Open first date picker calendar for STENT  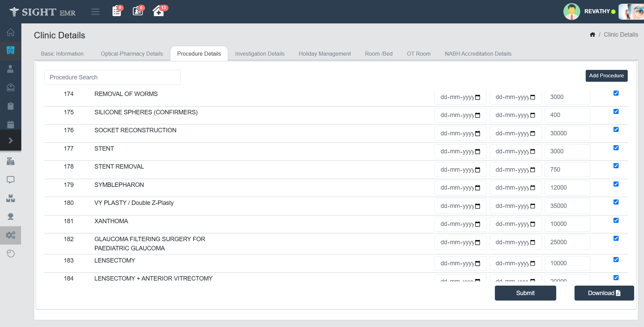478,152
